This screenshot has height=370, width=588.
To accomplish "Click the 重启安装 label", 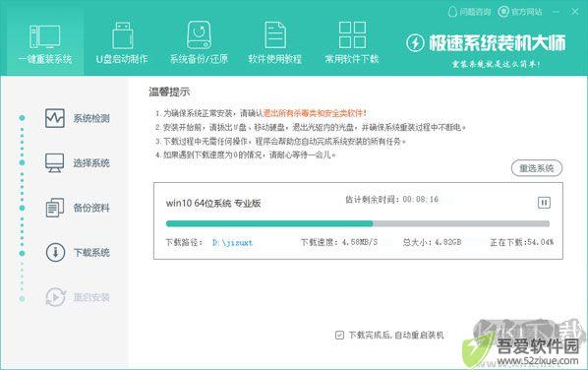I will (x=91, y=297).
